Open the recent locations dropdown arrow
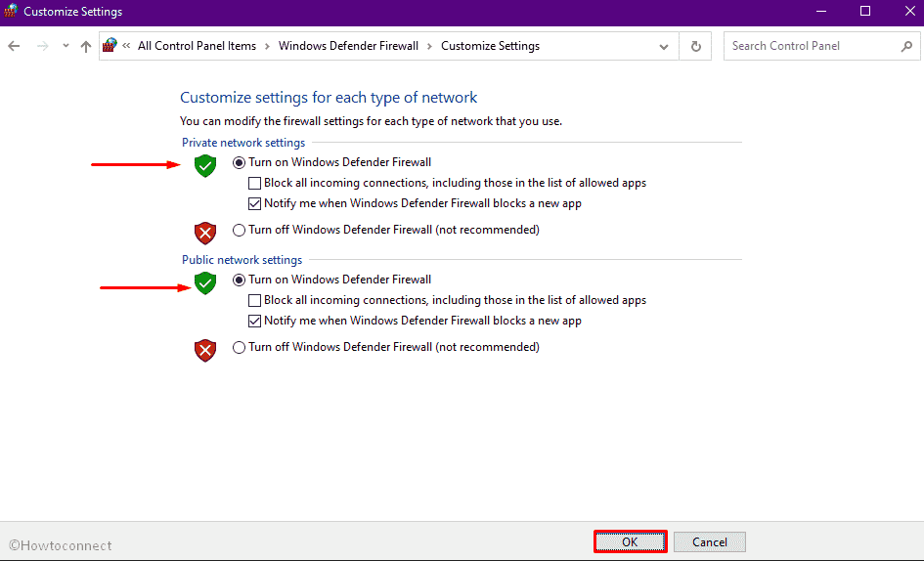Image resolution: width=924 pixels, height=561 pixels. (x=66, y=46)
